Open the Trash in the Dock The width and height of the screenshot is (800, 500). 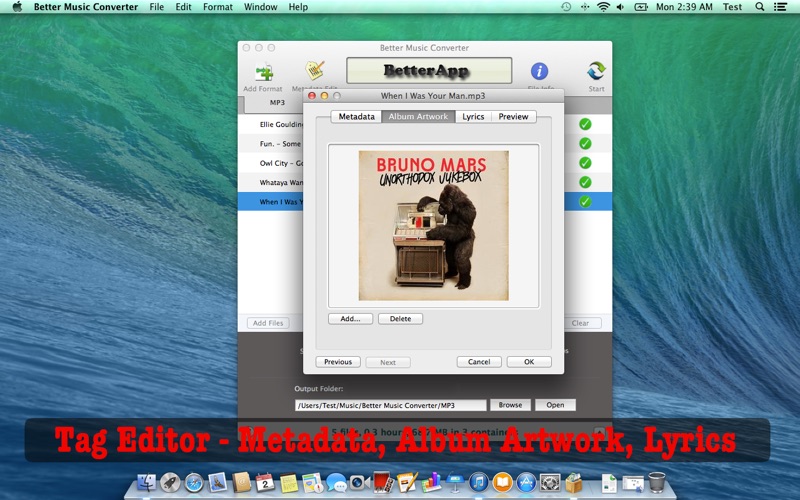coord(657,482)
